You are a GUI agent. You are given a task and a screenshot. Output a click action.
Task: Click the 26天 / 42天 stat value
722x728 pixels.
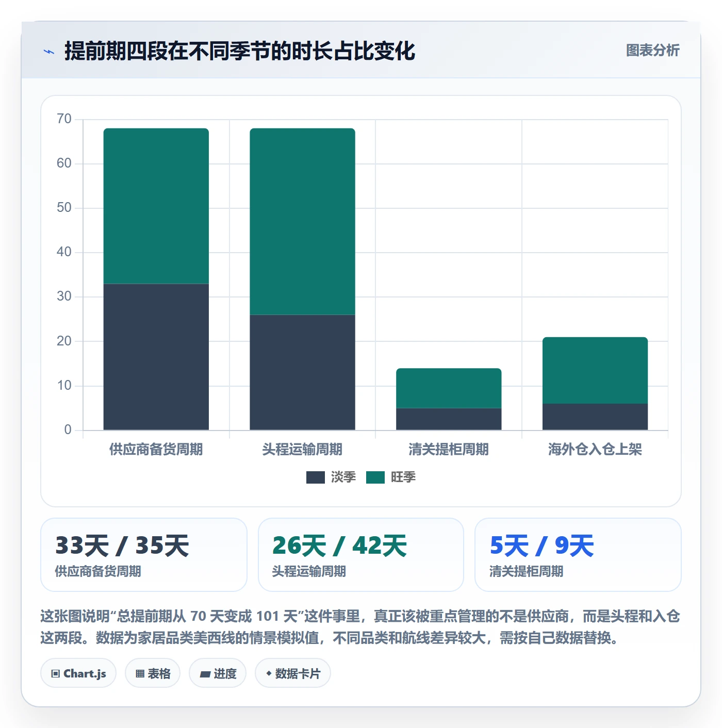[x=340, y=545]
